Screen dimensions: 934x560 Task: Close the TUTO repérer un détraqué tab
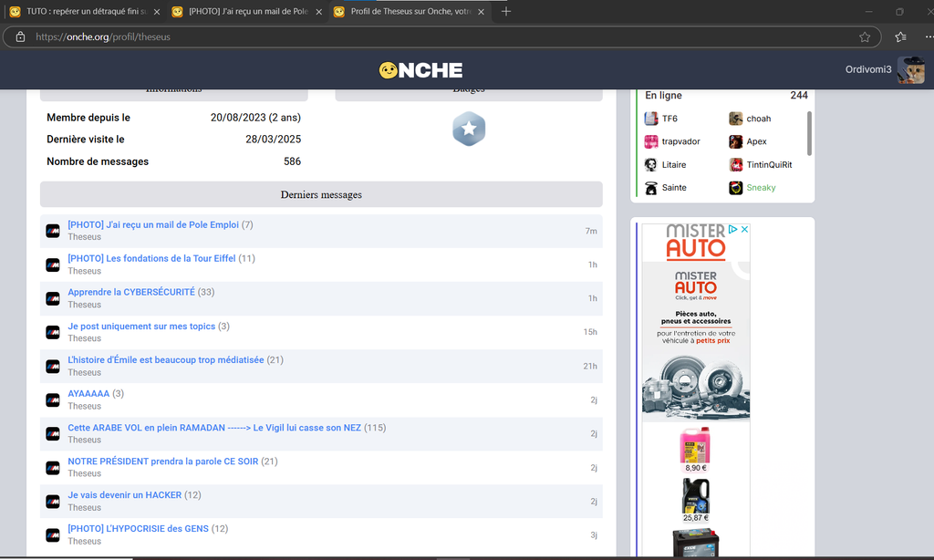click(157, 12)
